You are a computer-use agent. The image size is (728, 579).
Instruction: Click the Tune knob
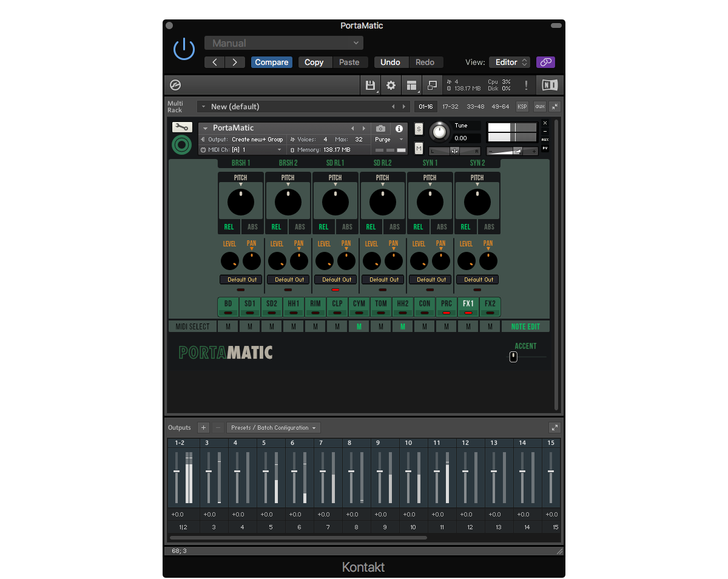point(440,131)
